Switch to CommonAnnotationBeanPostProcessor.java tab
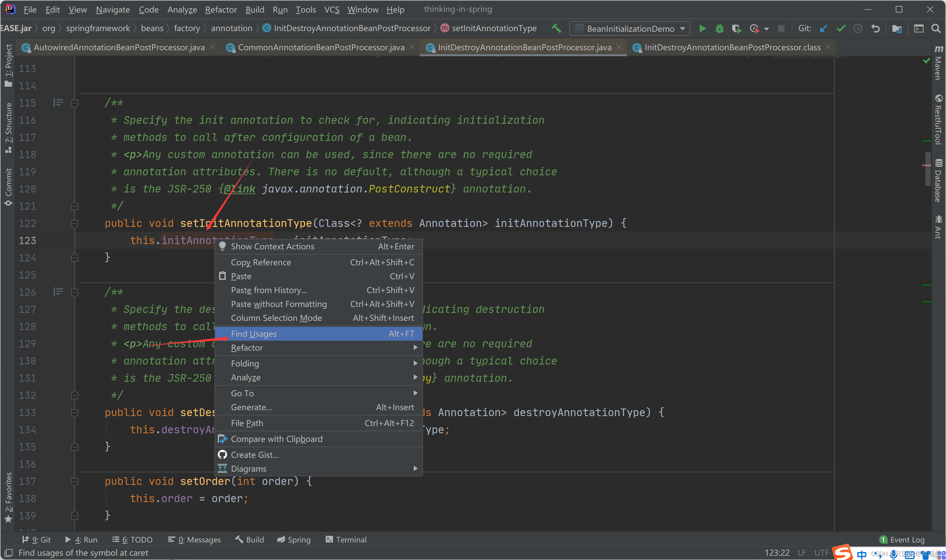The height and width of the screenshot is (560, 946). 321,48
